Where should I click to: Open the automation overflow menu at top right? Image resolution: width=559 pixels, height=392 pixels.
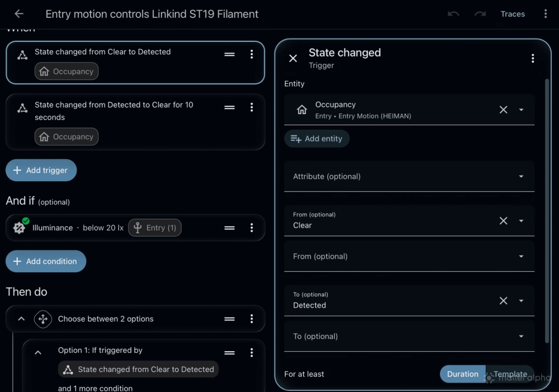point(546,14)
